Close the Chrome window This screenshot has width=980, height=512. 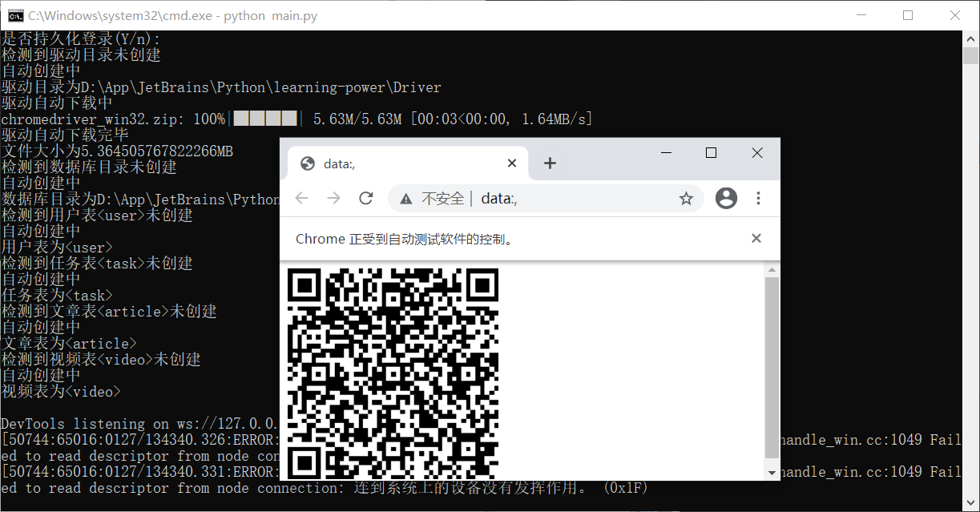[757, 152]
